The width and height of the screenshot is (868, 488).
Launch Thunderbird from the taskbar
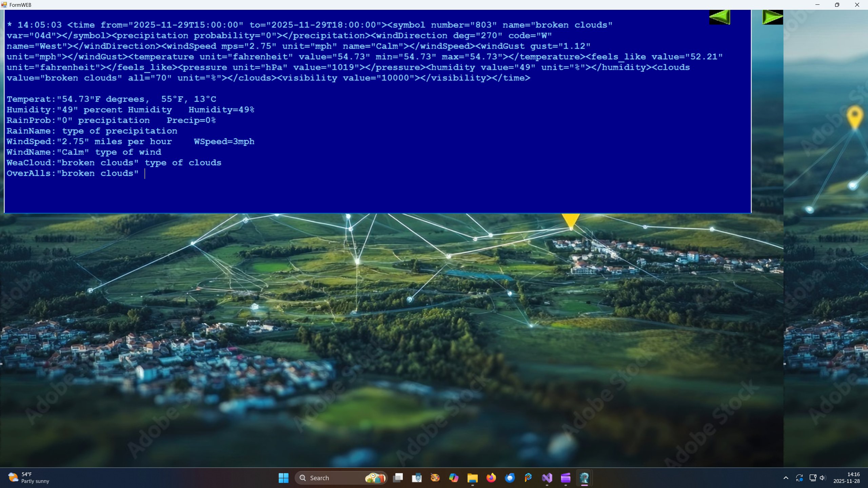click(x=510, y=478)
